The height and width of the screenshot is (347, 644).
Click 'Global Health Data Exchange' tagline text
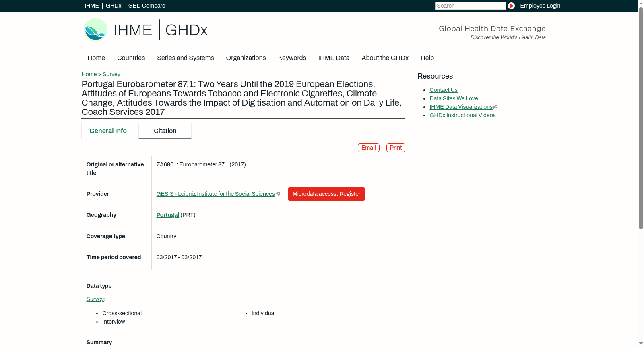492,29
